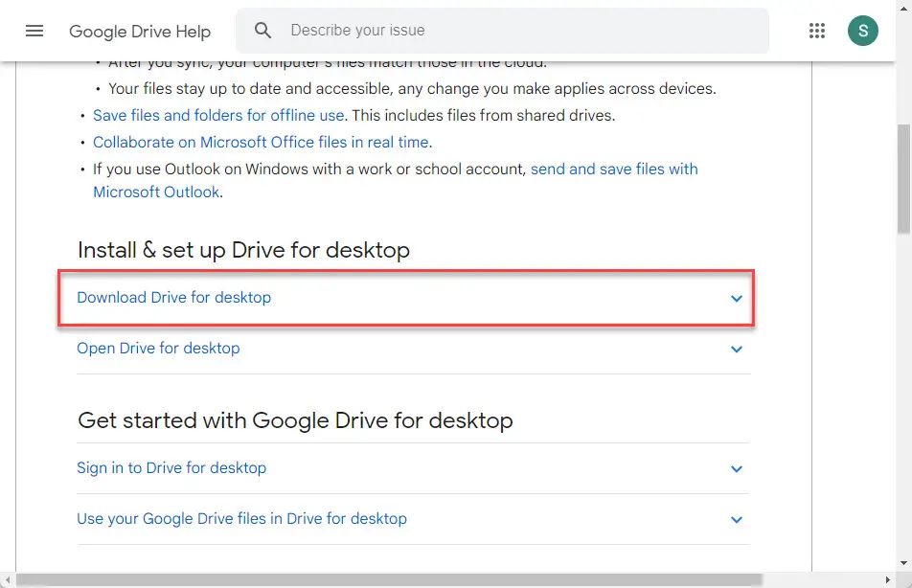
Task: Click chevron beside Sign in to Drive
Action: tap(737, 468)
